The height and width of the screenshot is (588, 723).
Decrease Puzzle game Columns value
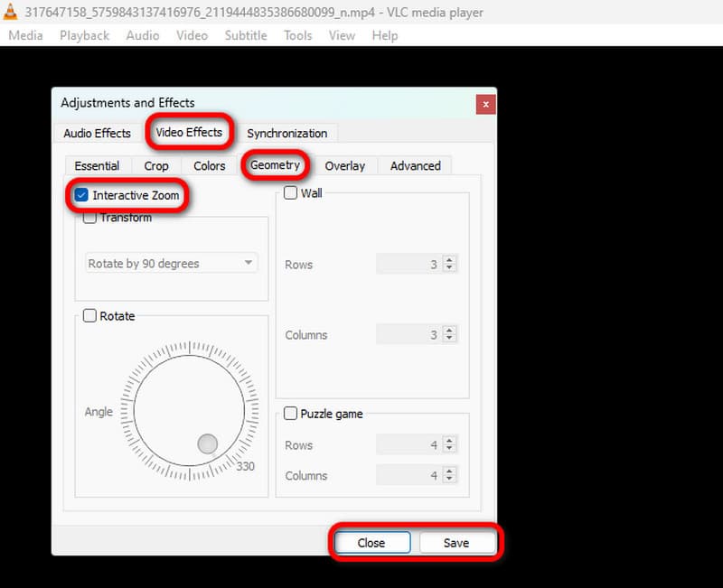point(450,480)
